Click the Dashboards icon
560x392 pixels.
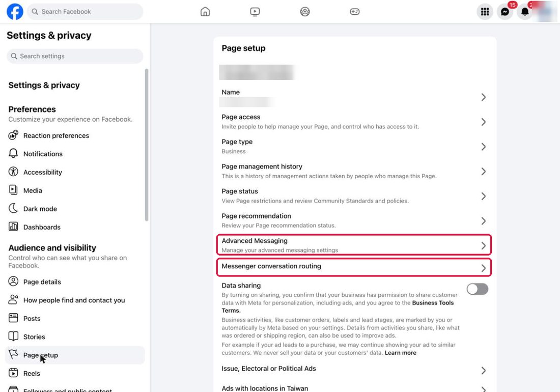coord(13,227)
